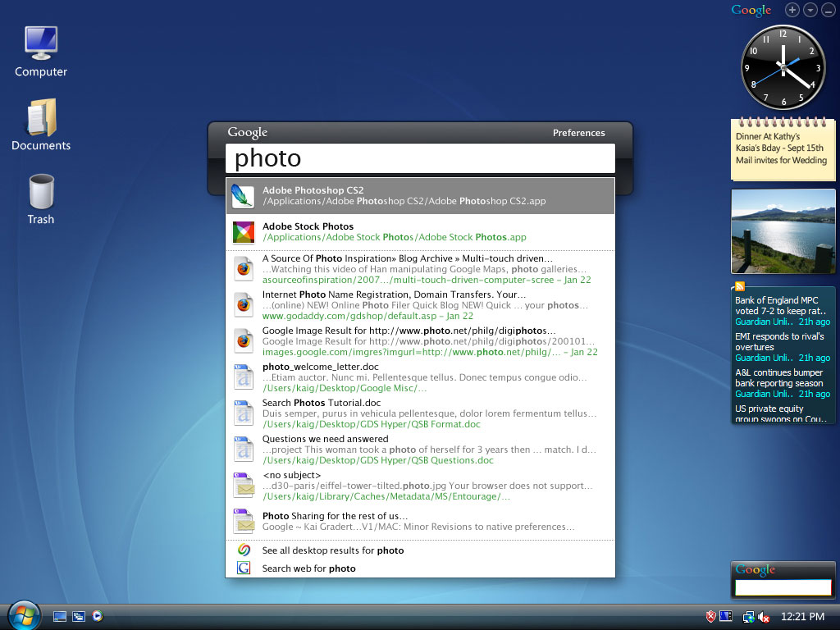Open Photo Sharing for the rest of us
Image resolution: width=840 pixels, height=630 pixels.
(x=420, y=521)
